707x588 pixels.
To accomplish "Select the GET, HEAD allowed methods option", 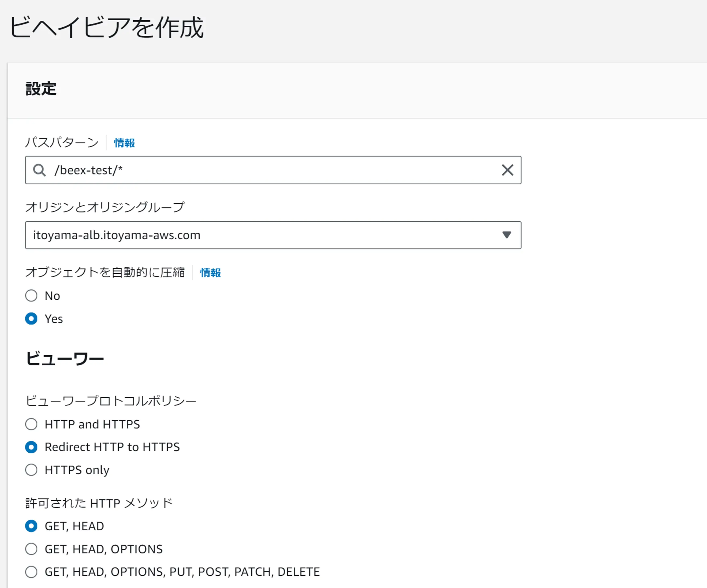I will pos(31,526).
